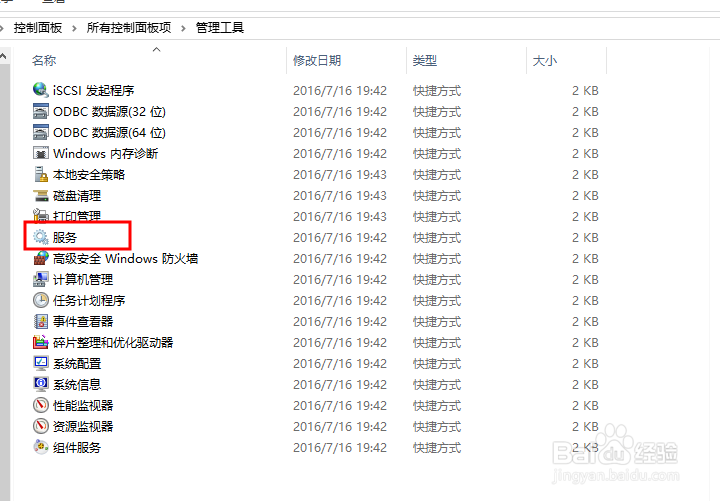The width and height of the screenshot is (720, 501).
Task: Expand the chevron after 所有控制面板项 breadcrumb
Action: (x=184, y=28)
